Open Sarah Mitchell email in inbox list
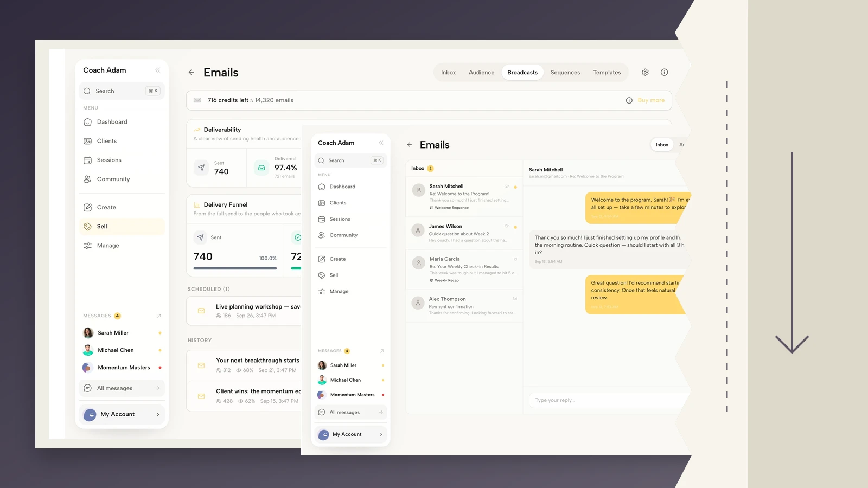The image size is (868, 488). point(464,196)
